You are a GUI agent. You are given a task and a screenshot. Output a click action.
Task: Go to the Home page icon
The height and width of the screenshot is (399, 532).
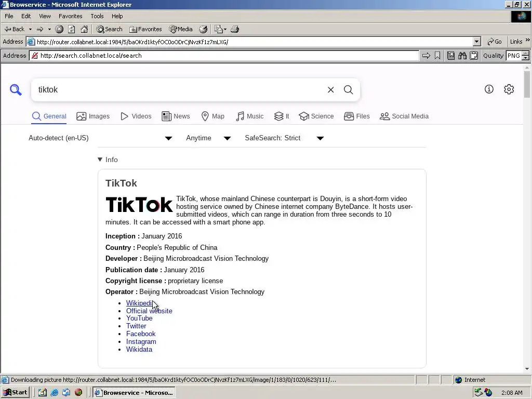click(84, 29)
